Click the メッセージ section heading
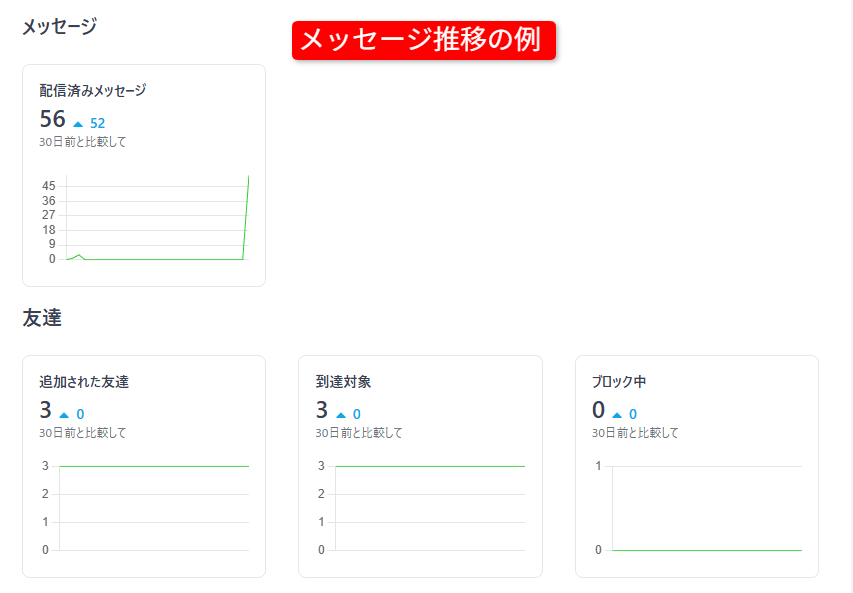Viewport: 853px width, 593px height. pyautogui.click(x=59, y=27)
